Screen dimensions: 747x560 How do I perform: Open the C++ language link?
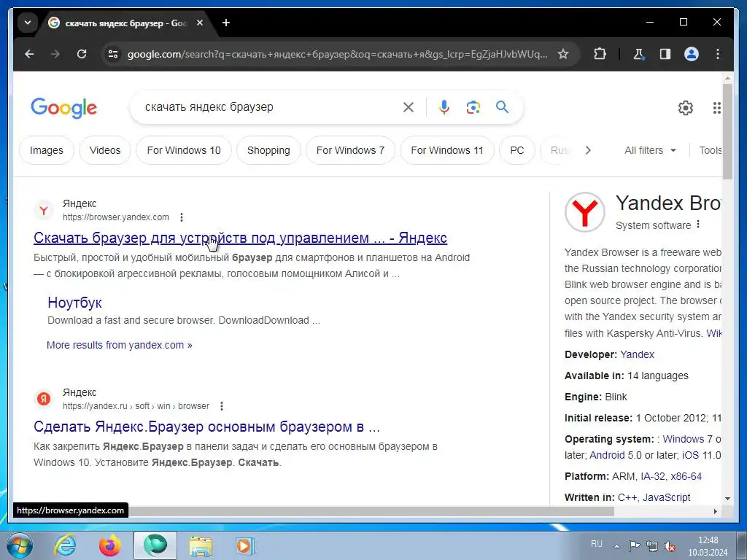(627, 497)
